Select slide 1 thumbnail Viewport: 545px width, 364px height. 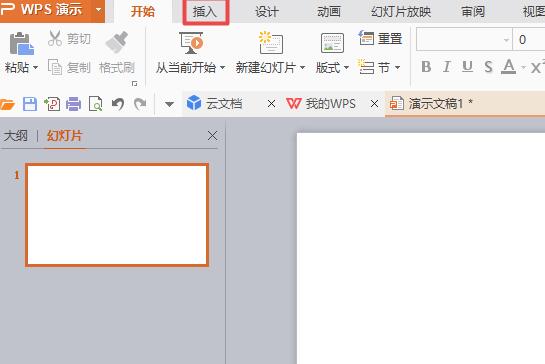pos(117,215)
